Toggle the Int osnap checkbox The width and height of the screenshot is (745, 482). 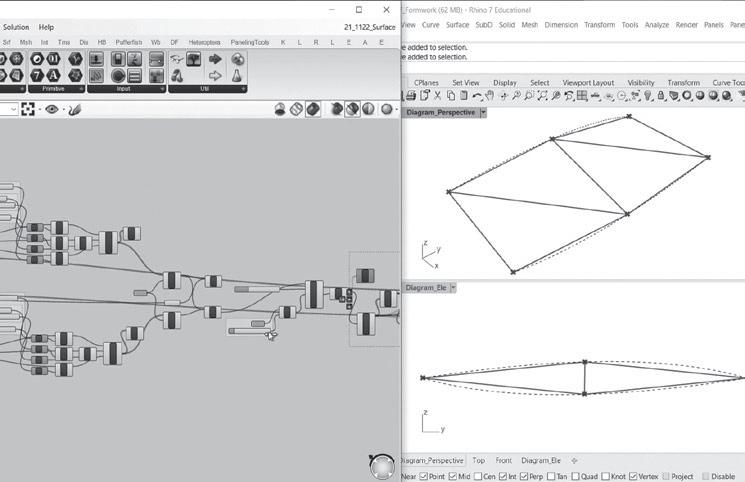point(503,476)
